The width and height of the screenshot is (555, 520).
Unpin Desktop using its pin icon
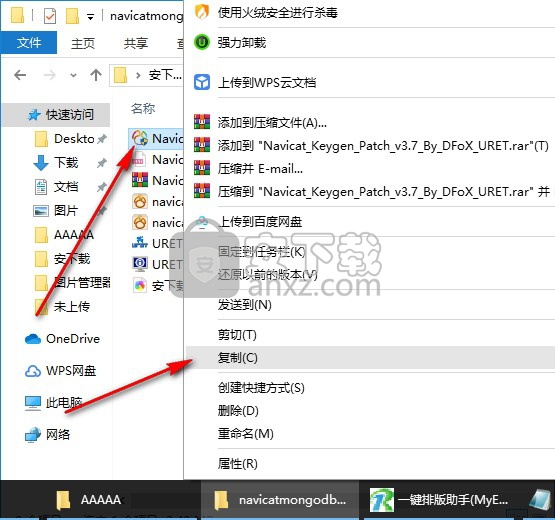point(102,139)
